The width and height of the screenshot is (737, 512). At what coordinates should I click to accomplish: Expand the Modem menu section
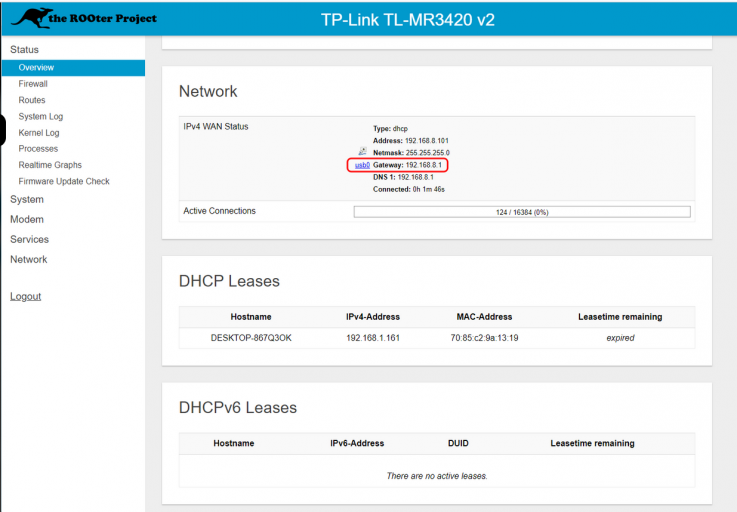pyautogui.click(x=27, y=220)
